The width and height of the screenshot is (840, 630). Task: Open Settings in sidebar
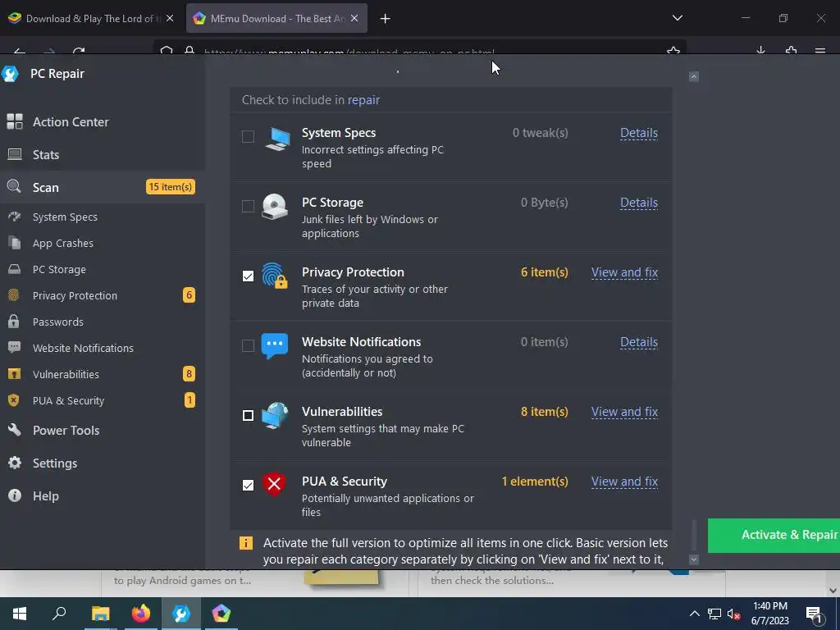click(55, 463)
